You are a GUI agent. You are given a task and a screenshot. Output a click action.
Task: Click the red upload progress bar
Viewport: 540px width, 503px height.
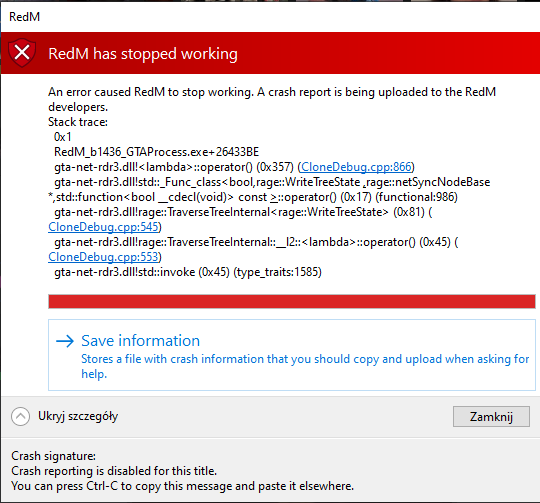[x=292, y=301]
